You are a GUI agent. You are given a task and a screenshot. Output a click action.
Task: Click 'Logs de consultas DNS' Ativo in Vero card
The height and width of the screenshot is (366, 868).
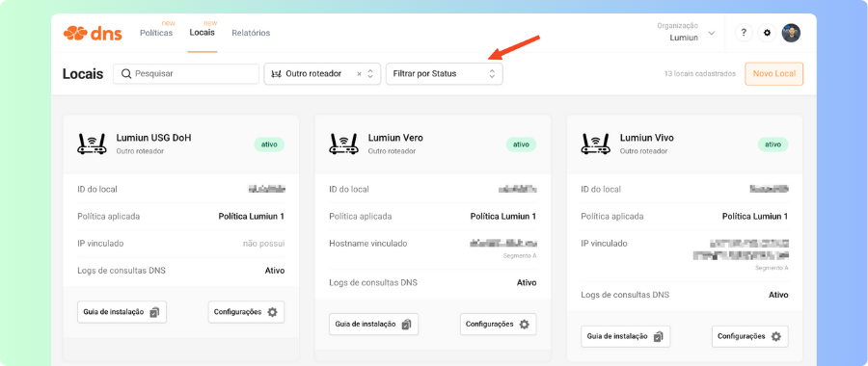point(527,282)
